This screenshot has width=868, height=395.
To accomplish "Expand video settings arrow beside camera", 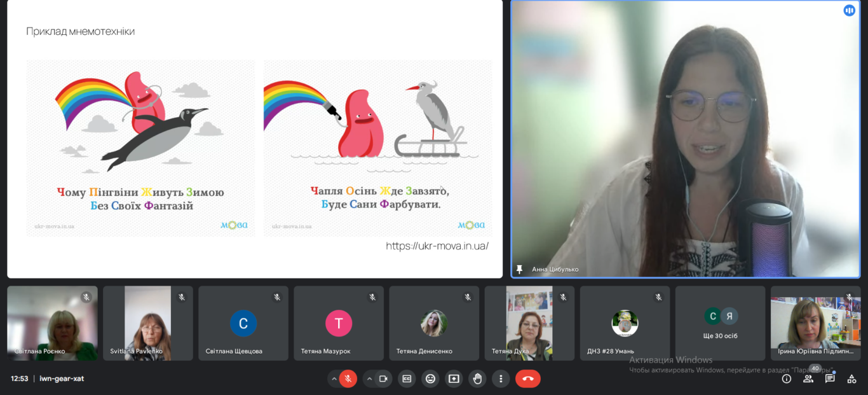I will pyautogui.click(x=369, y=378).
